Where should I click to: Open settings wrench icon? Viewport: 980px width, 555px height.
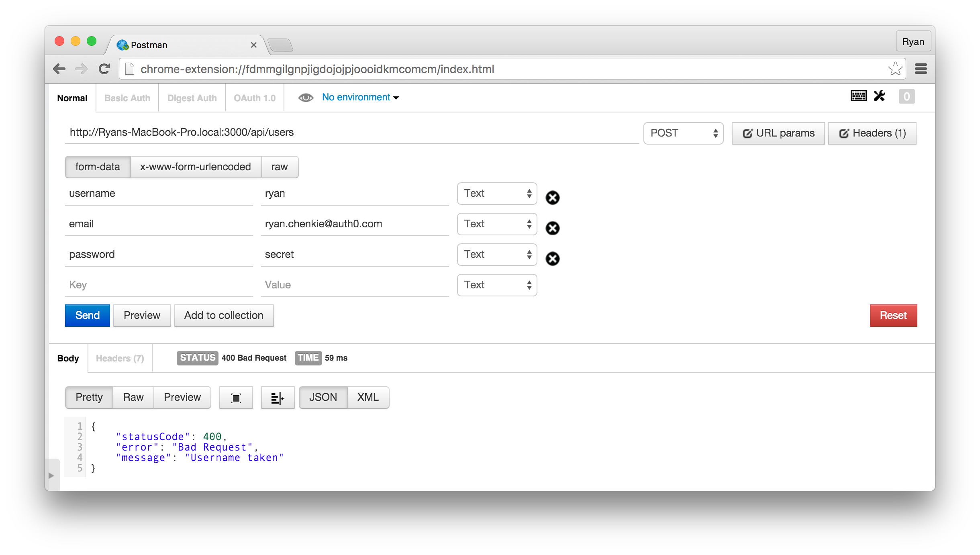pos(879,96)
